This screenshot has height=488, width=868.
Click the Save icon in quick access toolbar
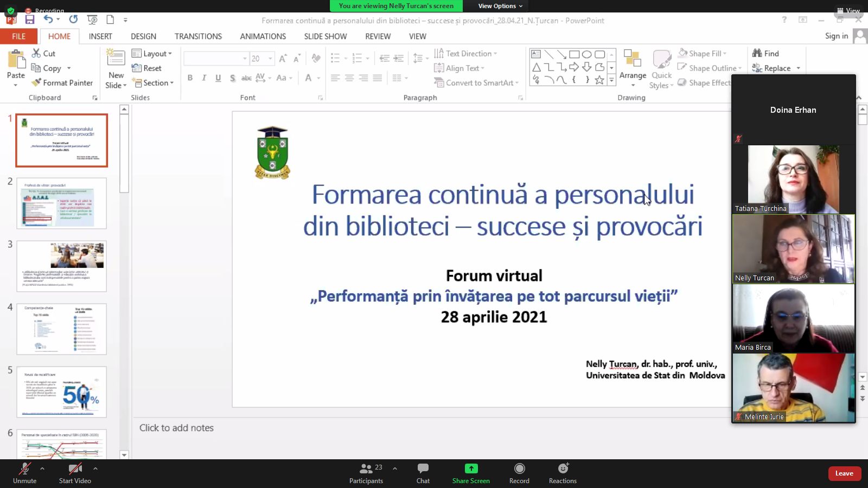tap(30, 20)
